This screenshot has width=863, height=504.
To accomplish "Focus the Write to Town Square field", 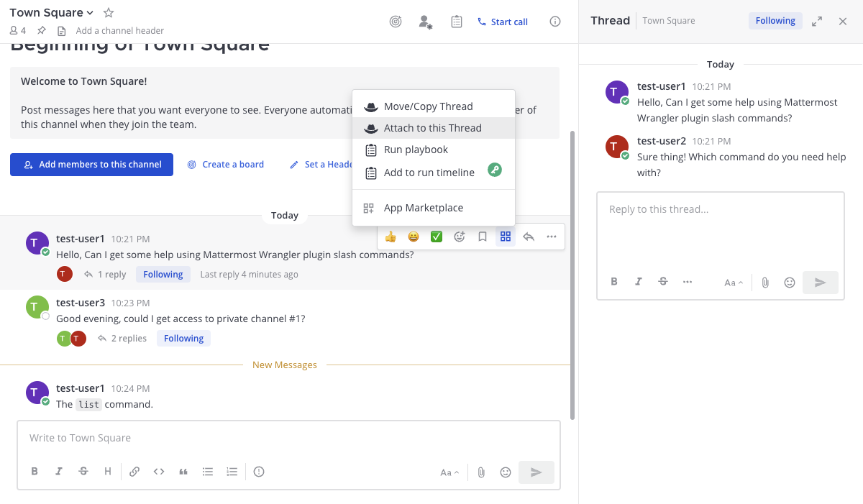I will pos(288,438).
